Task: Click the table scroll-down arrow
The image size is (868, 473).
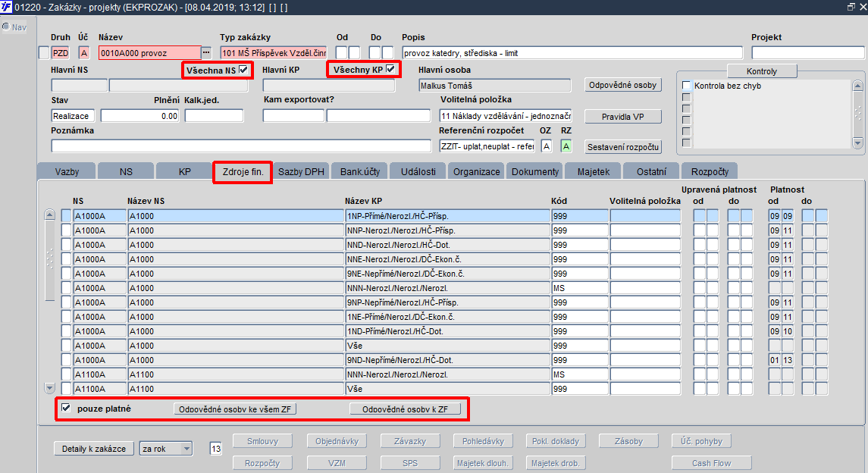Action: click(50, 388)
